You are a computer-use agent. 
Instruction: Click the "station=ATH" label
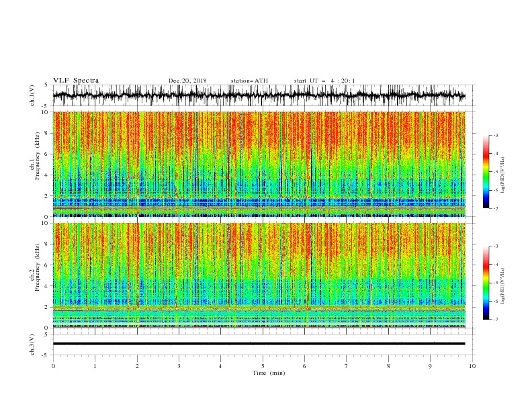click(249, 81)
